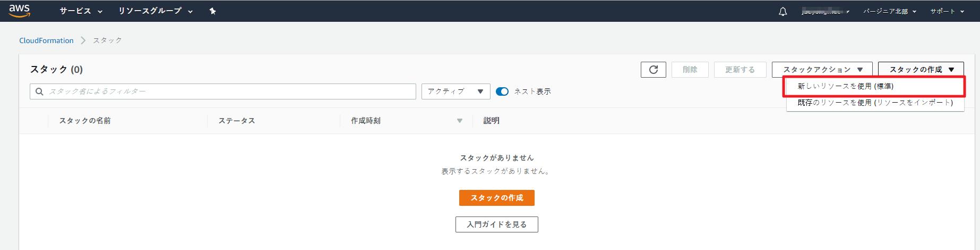Click the stack name filter input field

pos(228,91)
